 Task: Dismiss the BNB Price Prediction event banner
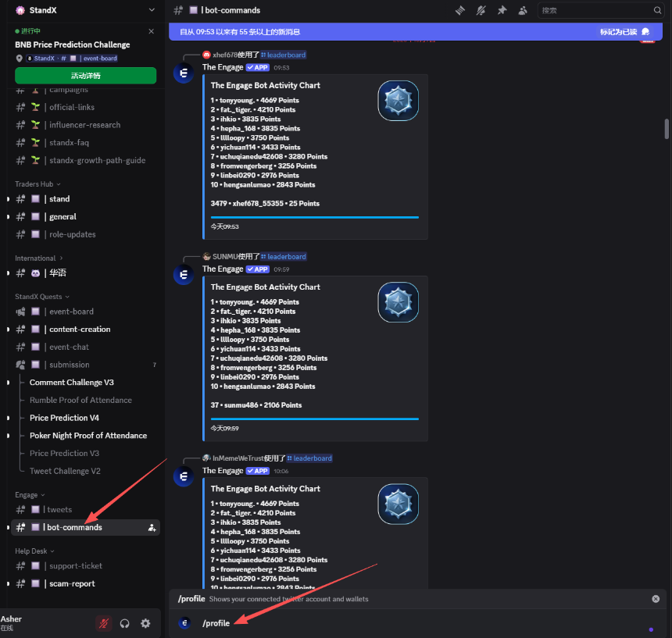click(x=152, y=31)
